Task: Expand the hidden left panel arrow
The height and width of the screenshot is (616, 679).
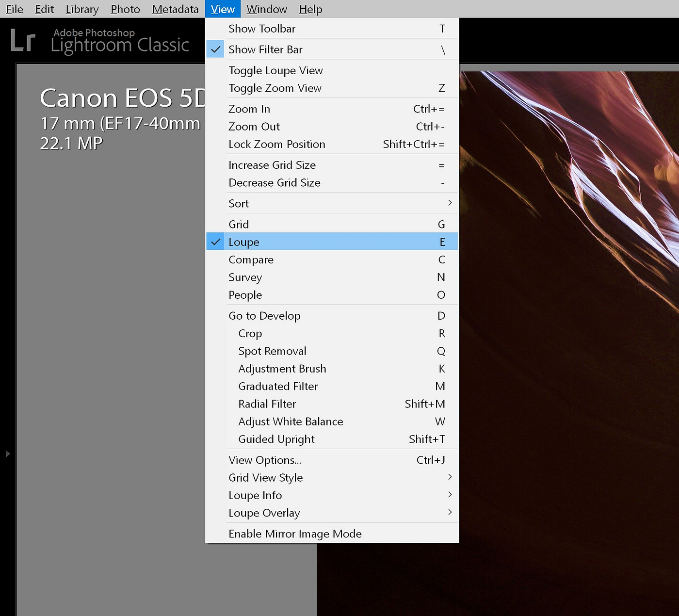Action: pyautogui.click(x=7, y=454)
